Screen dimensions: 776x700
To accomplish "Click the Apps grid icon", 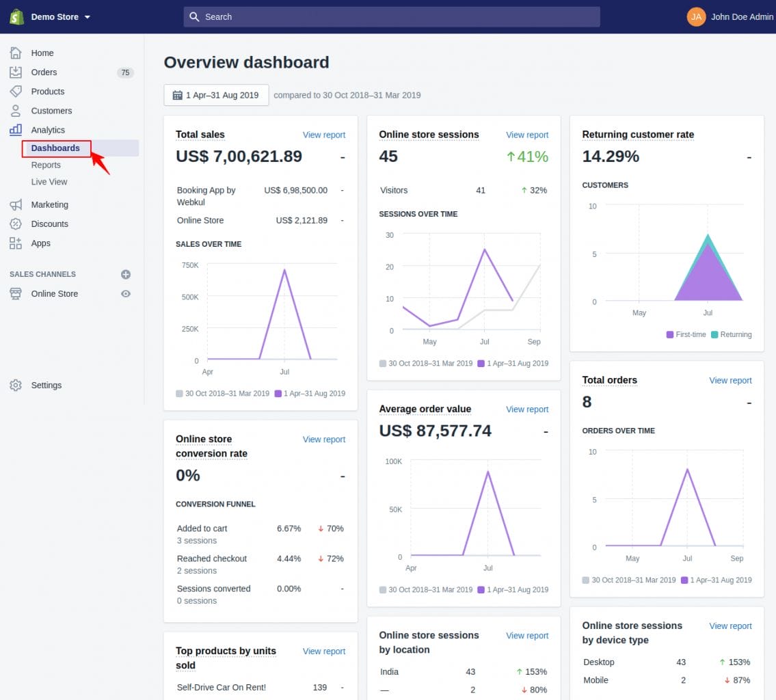I will tap(16, 243).
